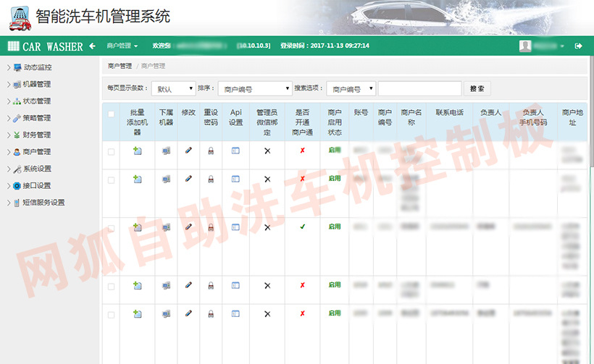
Task: Click the logout icon in top bar
Action: pos(578,46)
